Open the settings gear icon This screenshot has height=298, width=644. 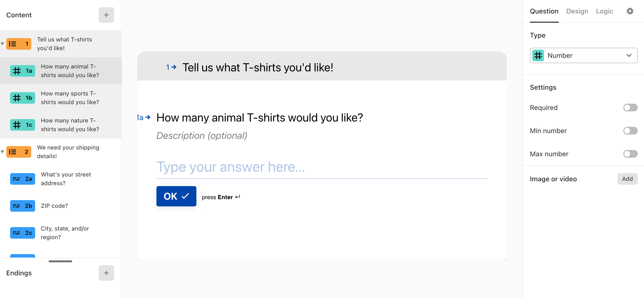[x=630, y=11]
